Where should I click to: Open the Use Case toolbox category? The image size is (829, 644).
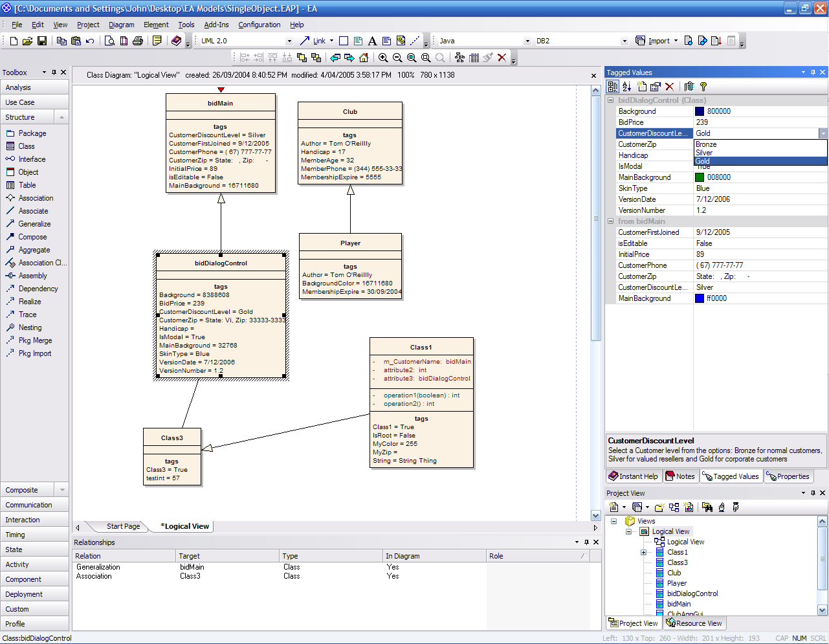click(34, 102)
